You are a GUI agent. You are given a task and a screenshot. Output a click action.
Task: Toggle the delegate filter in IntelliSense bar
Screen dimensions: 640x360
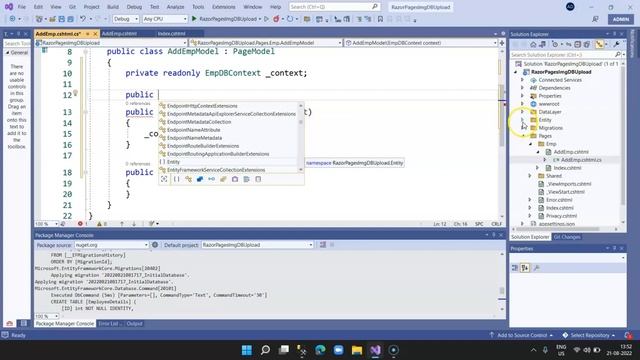coord(235,179)
